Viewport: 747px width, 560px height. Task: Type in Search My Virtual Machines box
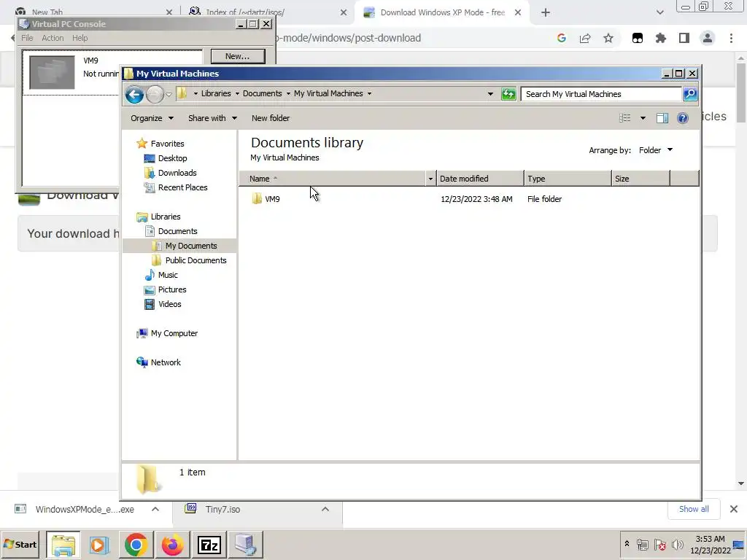pos(601,94)
